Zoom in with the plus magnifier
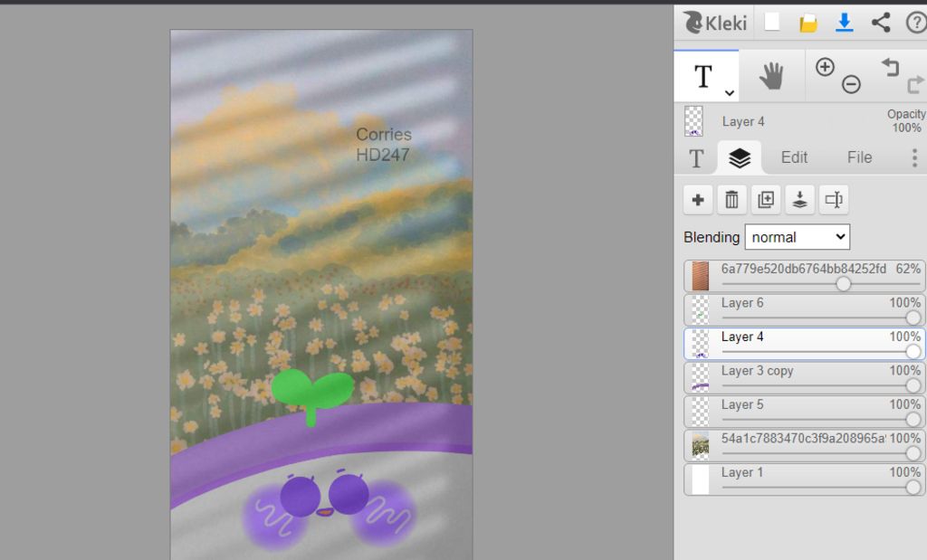Screen dimensions: 927x560 (825, 67)
